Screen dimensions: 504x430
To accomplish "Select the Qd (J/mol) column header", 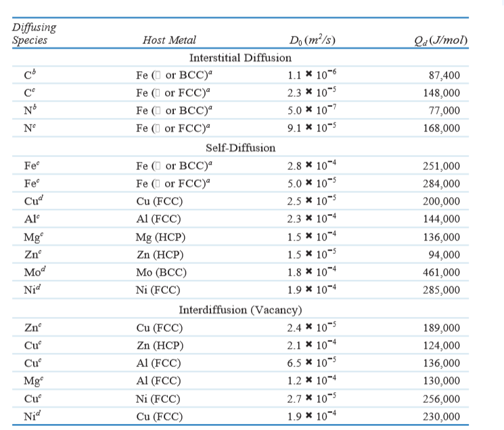I will click(440, 40).
